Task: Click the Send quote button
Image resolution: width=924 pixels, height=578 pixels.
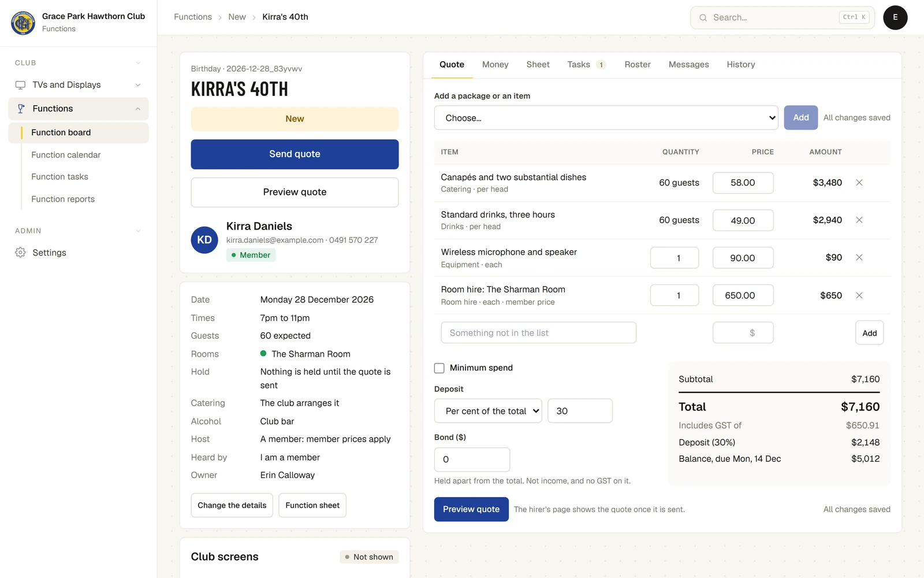Action: (x=295, y=154)
